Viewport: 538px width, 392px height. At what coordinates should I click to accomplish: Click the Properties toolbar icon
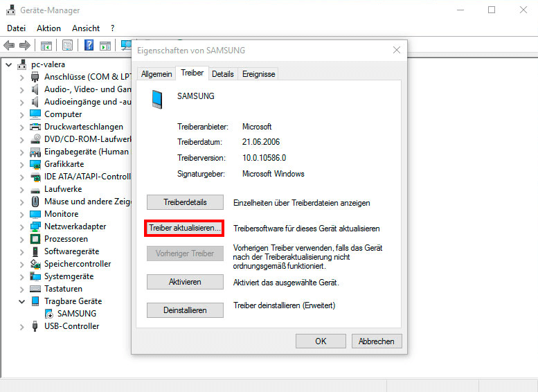pyautogui.click(x=67, y=45)
